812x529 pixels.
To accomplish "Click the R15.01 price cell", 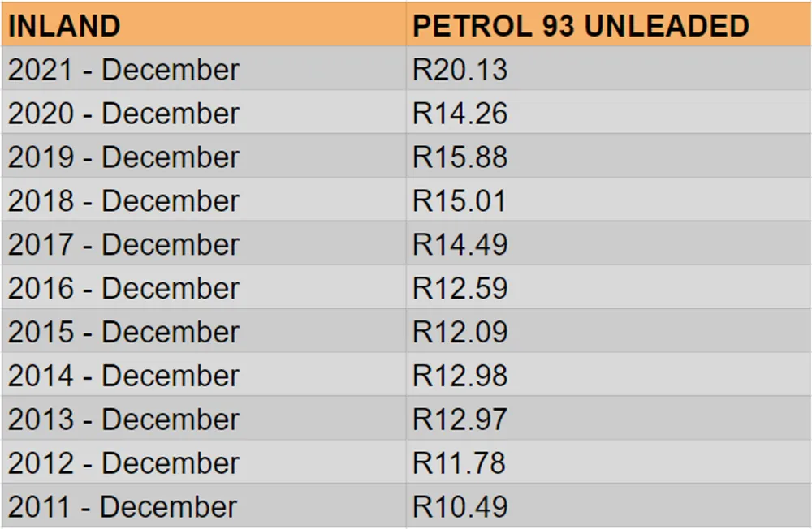I will coord(608,200).
